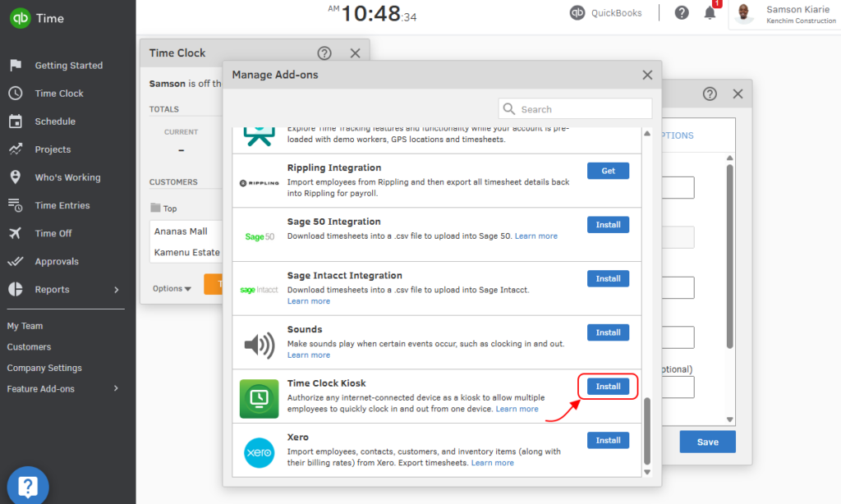Click Time Clock Kiosk title text
841x504 pixels.
[x=326, y=383]
